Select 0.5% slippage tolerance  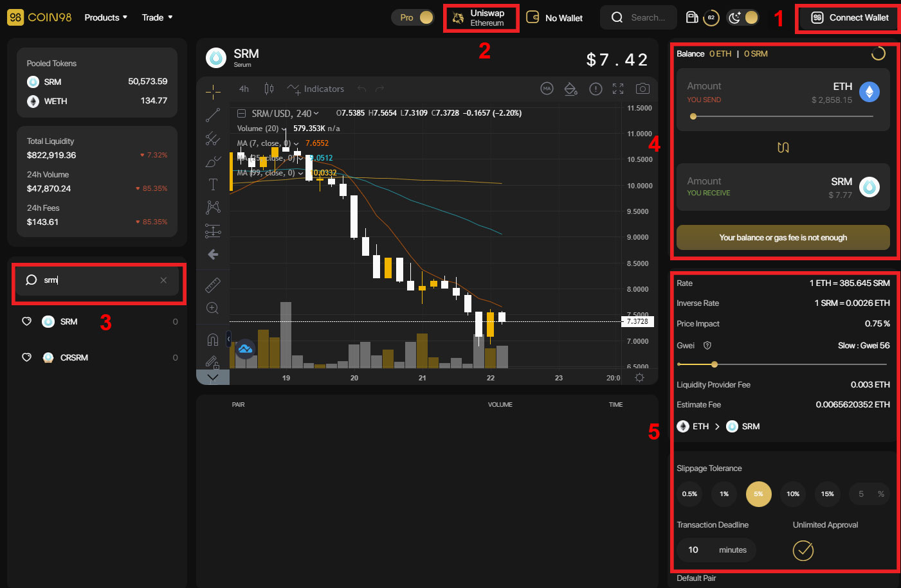click(689, 494)
